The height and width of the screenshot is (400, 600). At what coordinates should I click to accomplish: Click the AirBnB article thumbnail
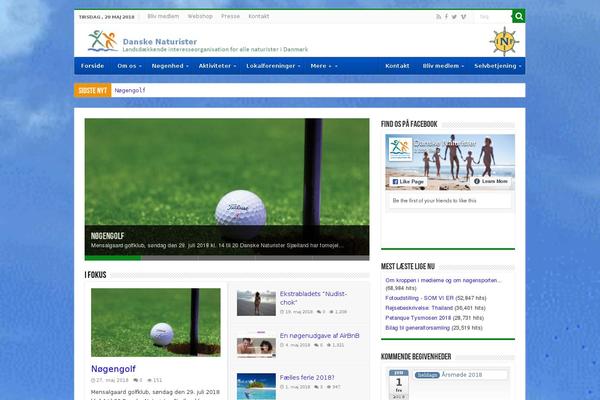(256, 344)
